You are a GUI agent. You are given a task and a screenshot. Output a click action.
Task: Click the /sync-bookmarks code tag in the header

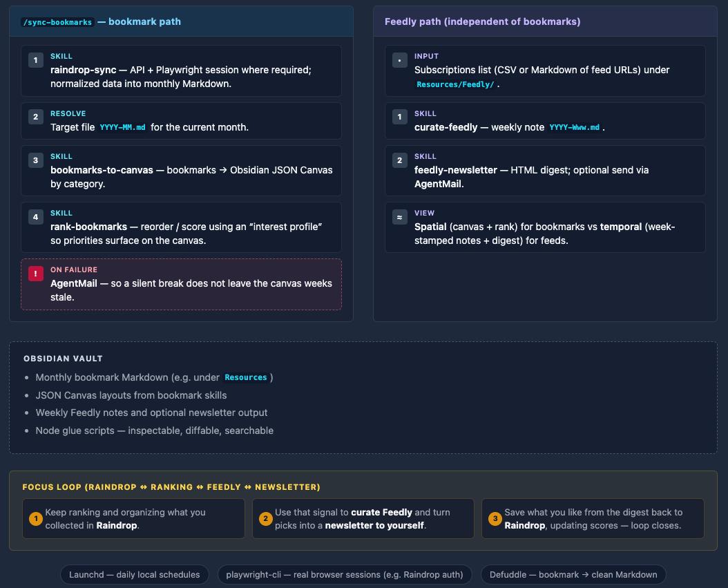click(x=57, y=22)
